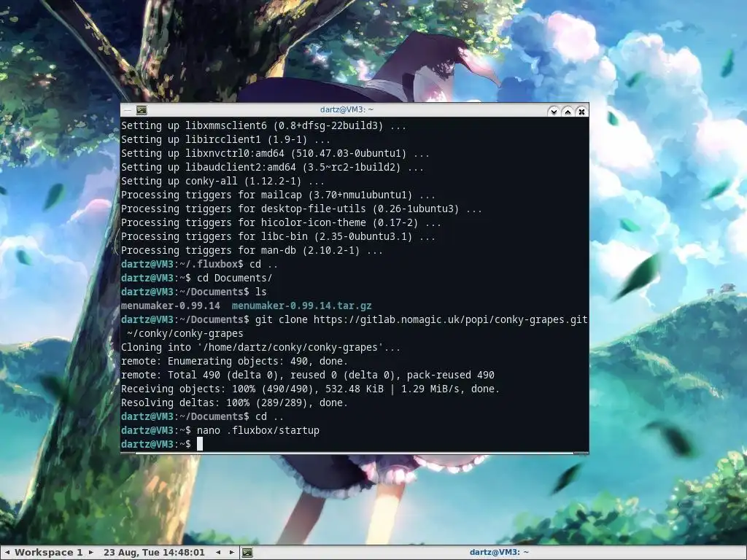Maximize the dartz@VM3 terminal window
This screenshot has width=747, height=560.
click(x=568, y=112)
